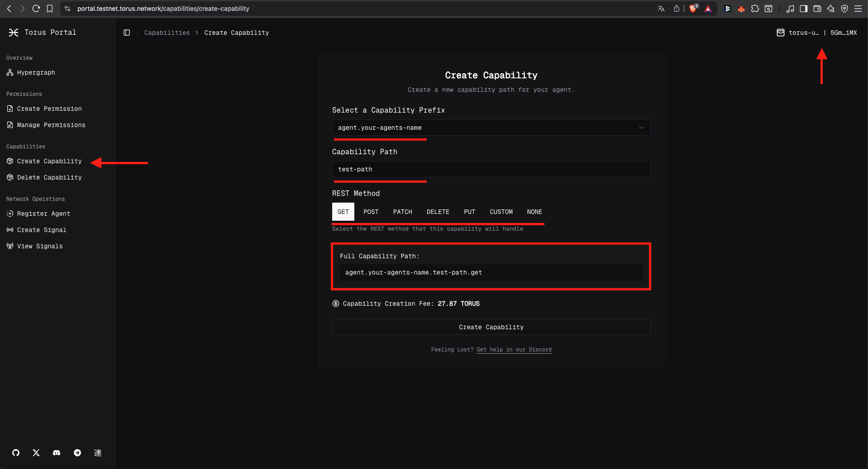
Task: Join the Torus Discord via footer icon
Action: 57,453
